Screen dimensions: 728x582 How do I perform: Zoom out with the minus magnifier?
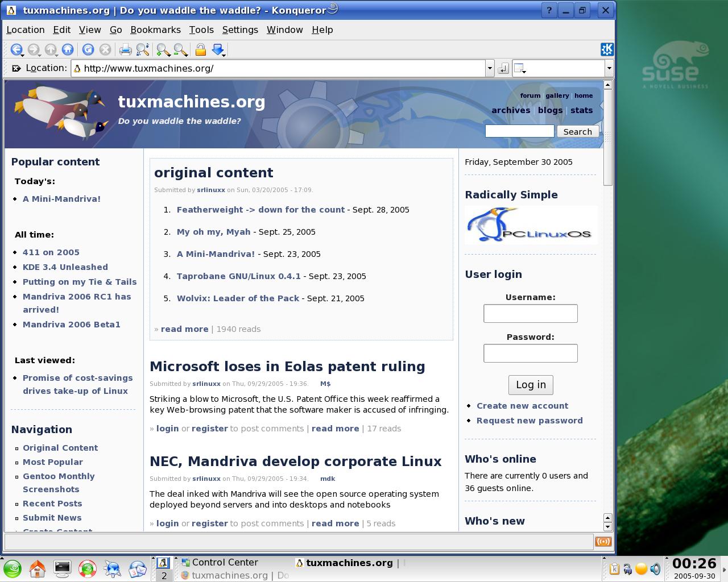click(180, 50)
